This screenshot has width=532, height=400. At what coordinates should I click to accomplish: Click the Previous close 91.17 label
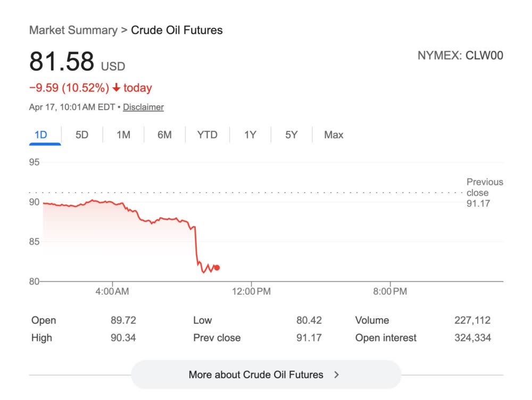[484, 193]
